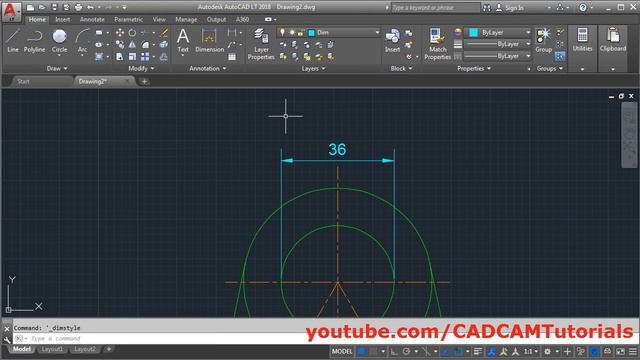The image size is (640, 360).
Task: Expand the Block panel
Action: [401, 68]
